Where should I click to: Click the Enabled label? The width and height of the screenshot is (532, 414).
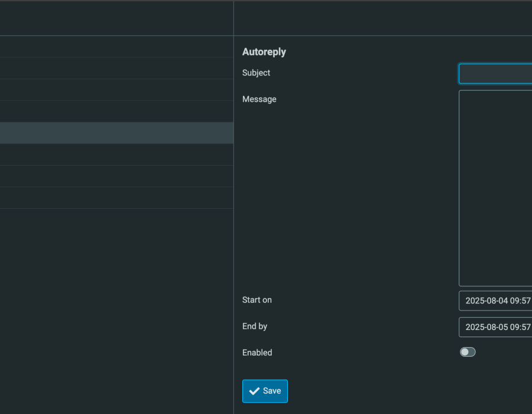257,352
